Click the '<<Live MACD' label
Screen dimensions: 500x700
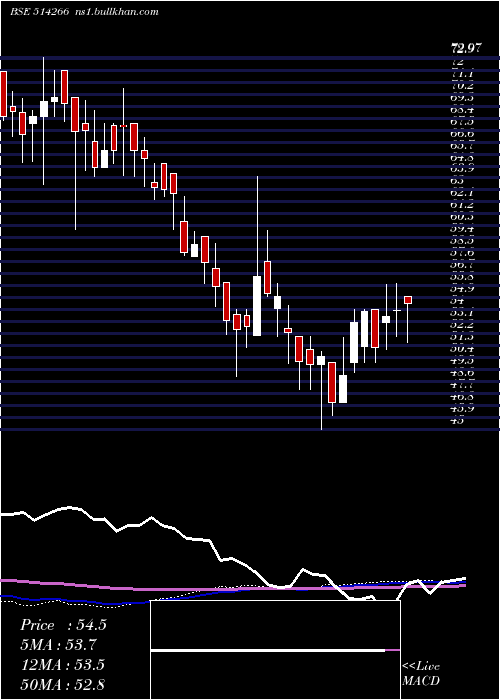421,674
